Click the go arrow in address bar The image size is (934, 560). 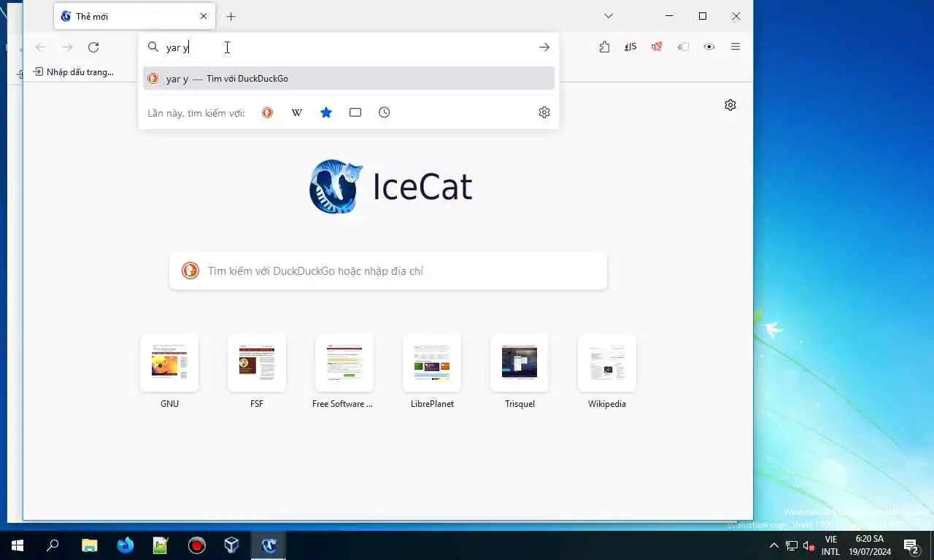click(x=544, y=47)
